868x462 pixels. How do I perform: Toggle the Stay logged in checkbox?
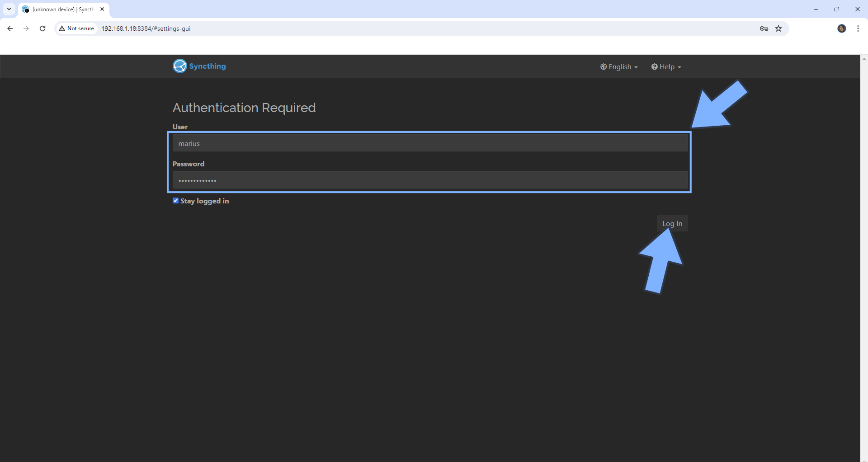[x=176, y=201]
